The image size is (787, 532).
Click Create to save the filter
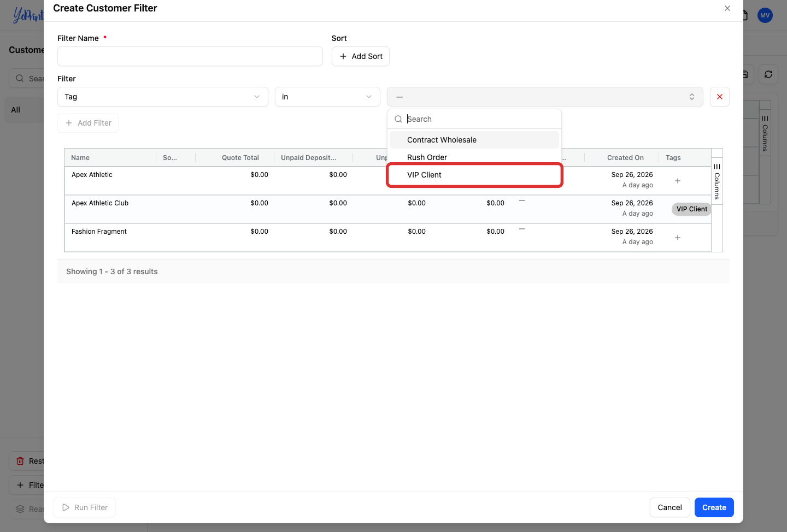click(x=714, y=507)
